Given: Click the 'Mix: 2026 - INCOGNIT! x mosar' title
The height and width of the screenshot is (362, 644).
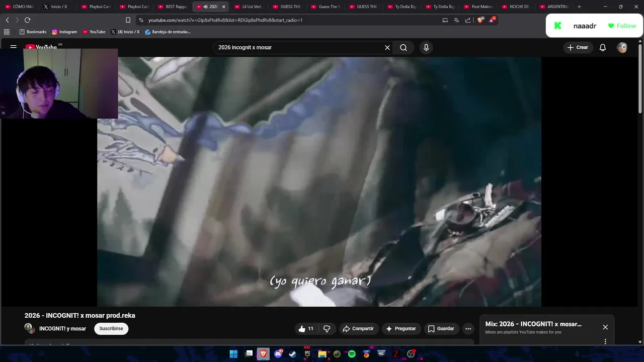Looking at the screenshot, I should coord(533,324).
